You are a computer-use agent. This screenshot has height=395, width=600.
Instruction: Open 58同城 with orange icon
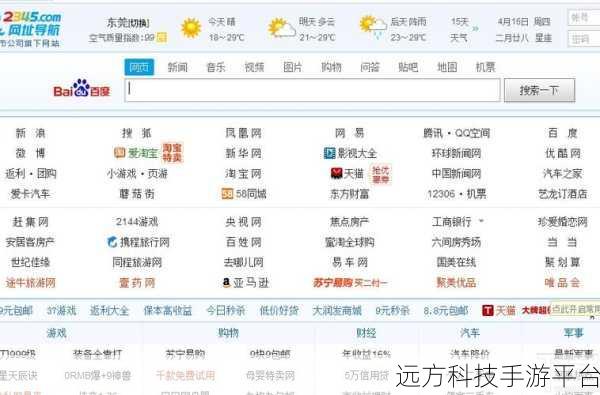point(244,194)
